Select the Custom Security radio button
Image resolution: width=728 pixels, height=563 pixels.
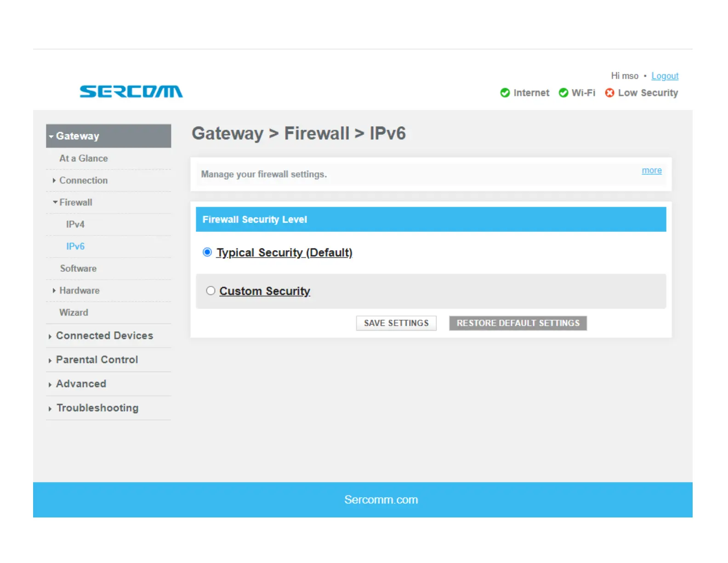pos(210,291)
